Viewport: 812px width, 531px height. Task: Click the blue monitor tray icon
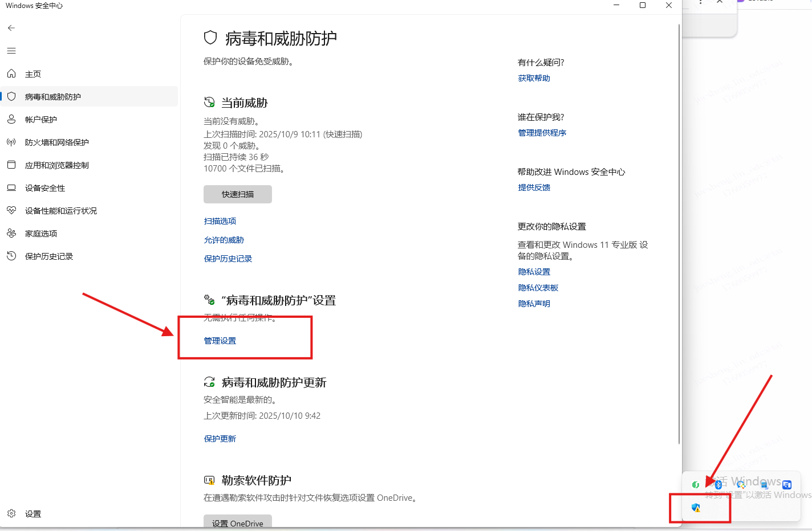point(787,485)
